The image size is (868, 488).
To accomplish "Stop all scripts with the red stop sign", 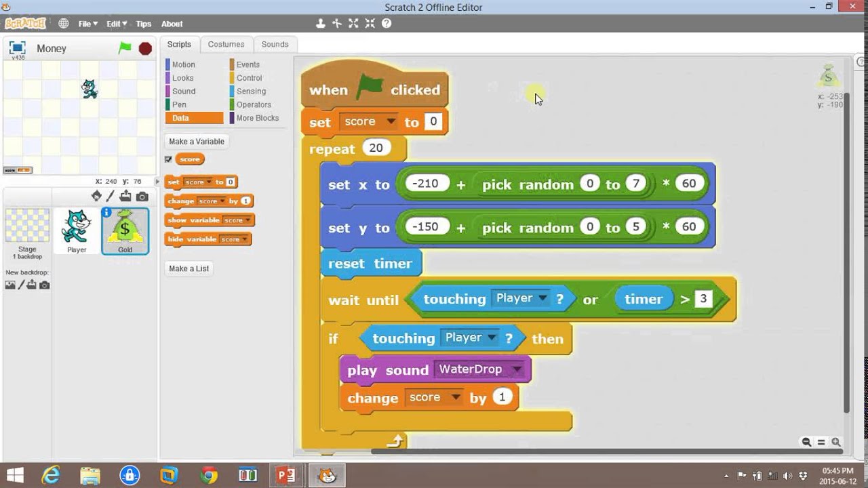I will (x=145, y=48).
